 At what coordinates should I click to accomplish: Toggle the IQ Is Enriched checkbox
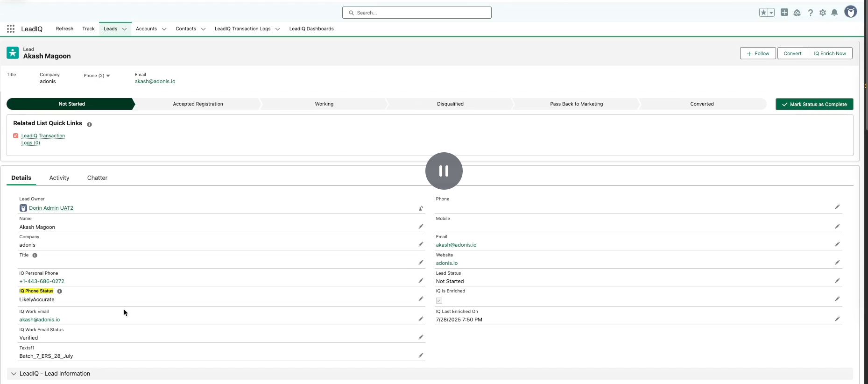(439, 300)
